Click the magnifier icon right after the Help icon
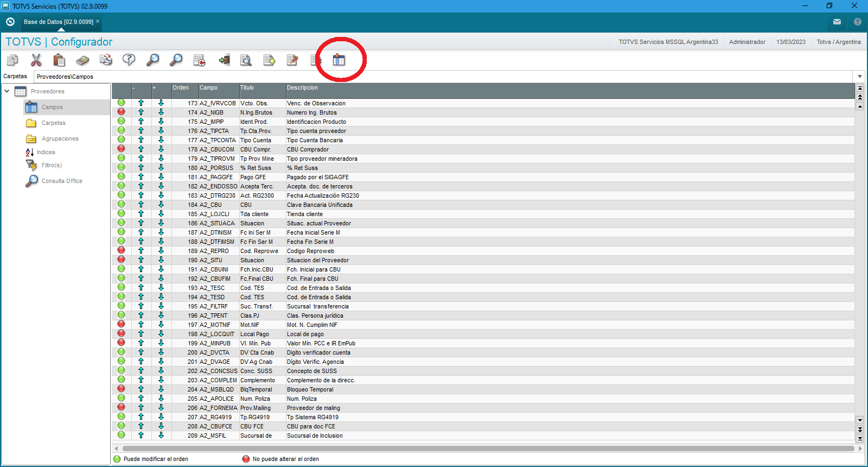The width and height of the screenshot is (868, 467). [152, 60]
